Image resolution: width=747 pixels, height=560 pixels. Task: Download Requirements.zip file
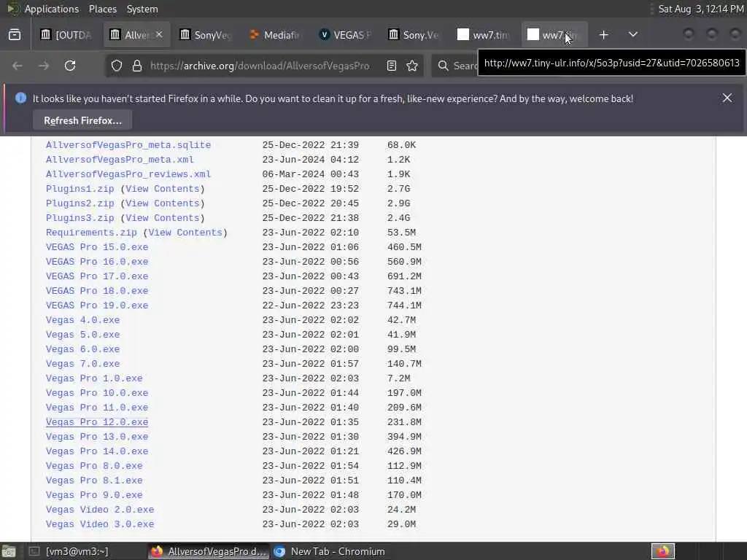pyautogui.click(x=91, y=233)
